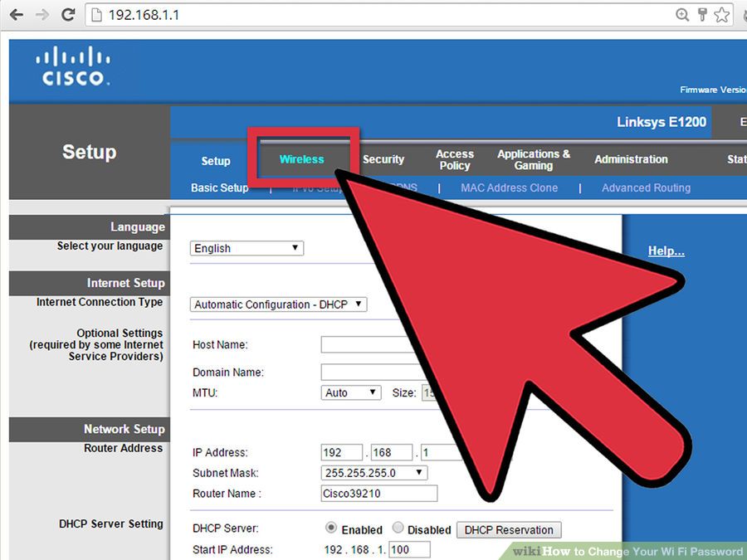Open the MTU Auto dropdown
747x560 pixels.
tap(350, 392)
